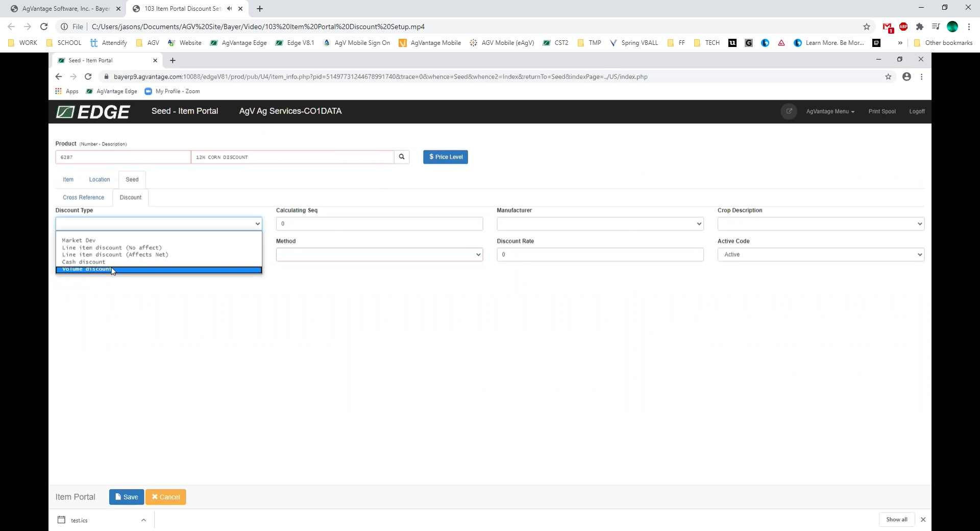The height and width of the screenshot is (531, 980).
Task: Click the Discount Rate input field
Action: (600, 254)
